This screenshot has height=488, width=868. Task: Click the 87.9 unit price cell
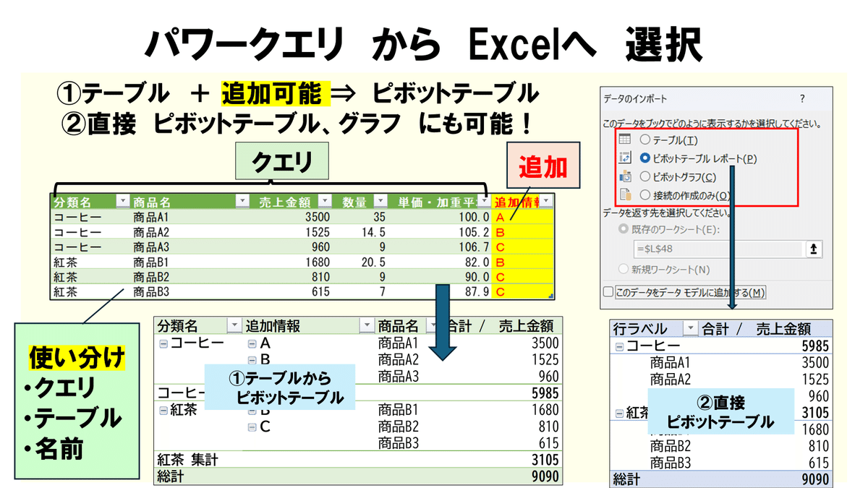click(x=477, y=292)
